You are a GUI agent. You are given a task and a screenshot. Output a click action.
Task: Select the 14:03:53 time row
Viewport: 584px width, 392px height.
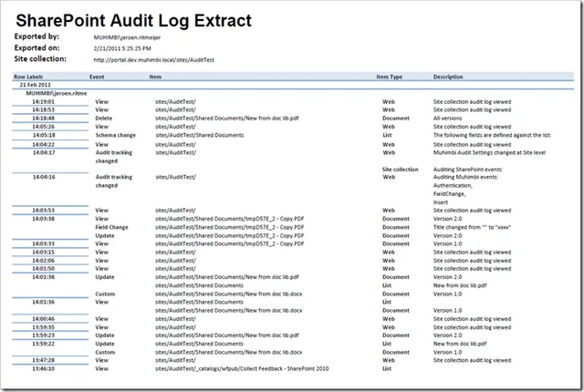[x=43, y=211]
